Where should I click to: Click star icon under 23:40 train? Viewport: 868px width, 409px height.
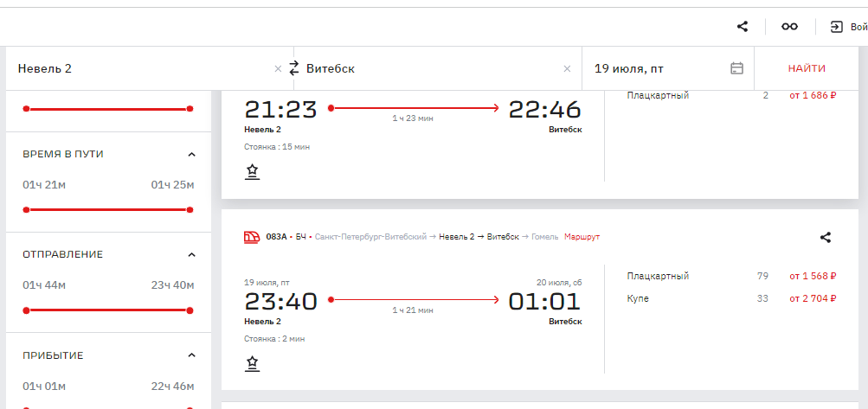252,364
